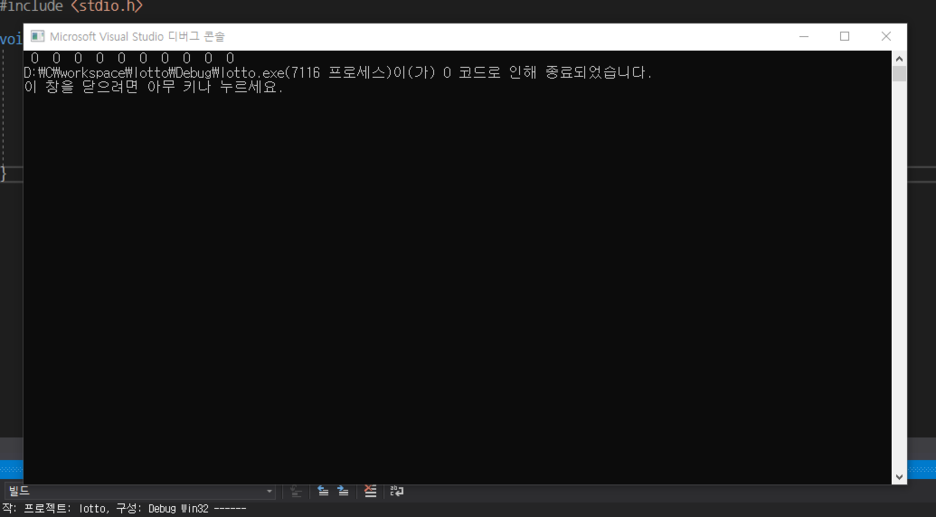Screen dimensions: 936x517
Task: Click the debug console window icon
Action: [x=37, y=36]
